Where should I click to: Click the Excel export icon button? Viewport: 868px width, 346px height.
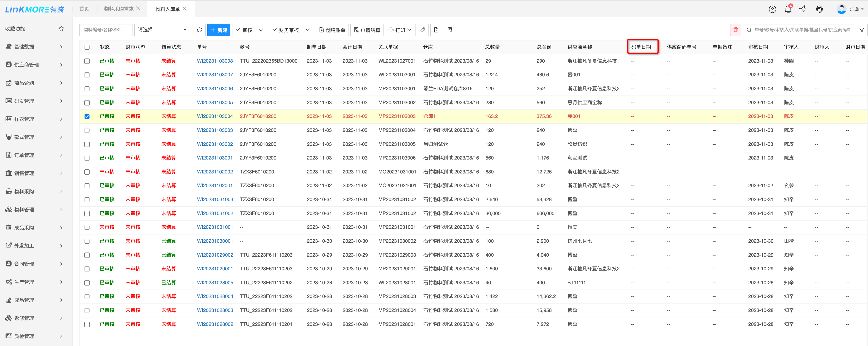pyautogui.click(x=436, y=30)
